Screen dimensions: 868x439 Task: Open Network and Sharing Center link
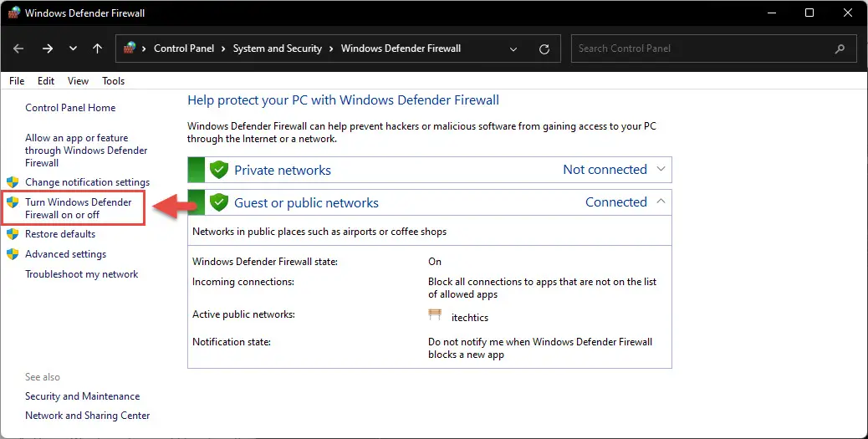pos(88,416)
